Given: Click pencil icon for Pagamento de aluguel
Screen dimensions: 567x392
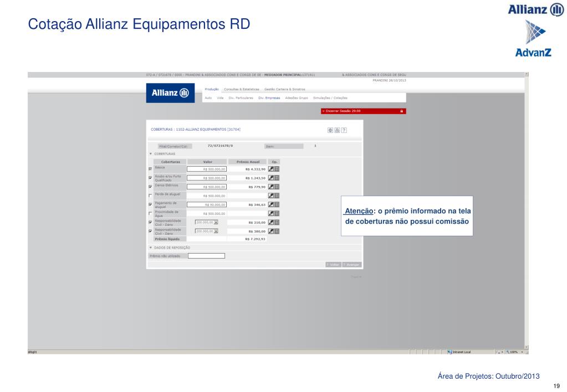Looking at the screenshot, I should pos(271,204).
